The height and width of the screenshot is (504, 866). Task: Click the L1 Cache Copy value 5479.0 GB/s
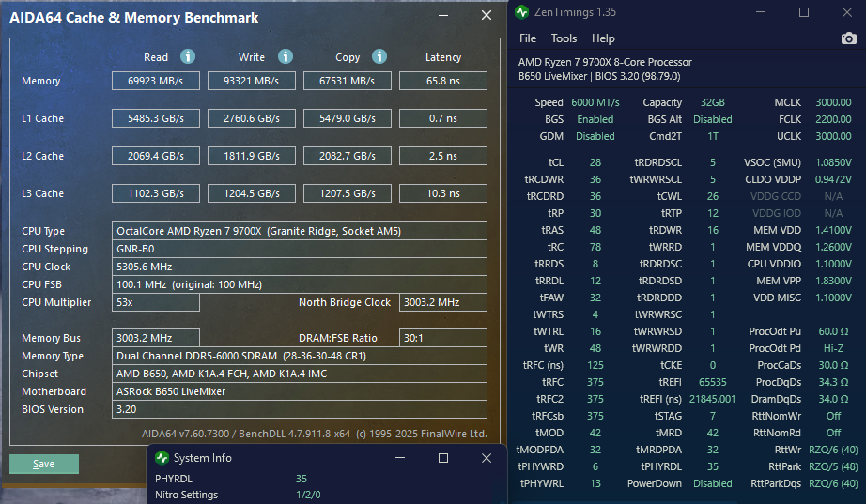348,118
